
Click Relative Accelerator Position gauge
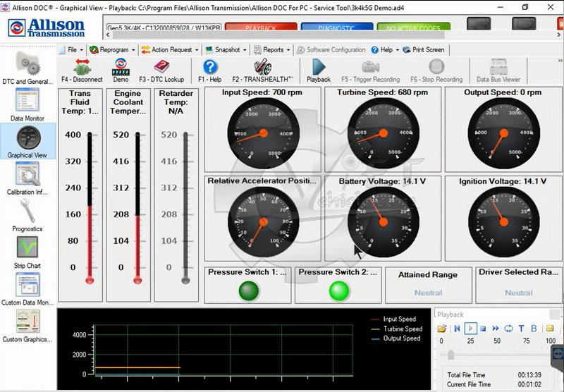point(263,222)
